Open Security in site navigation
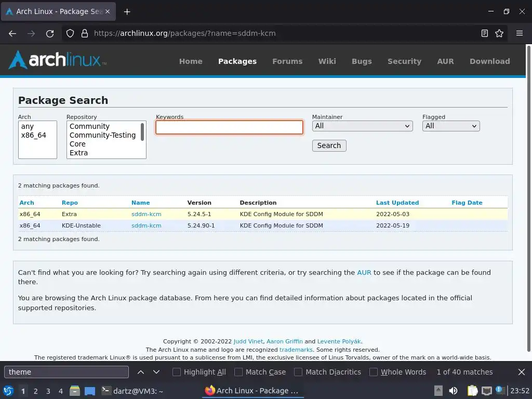Screen dimensions: 532x399 [404, 61]
